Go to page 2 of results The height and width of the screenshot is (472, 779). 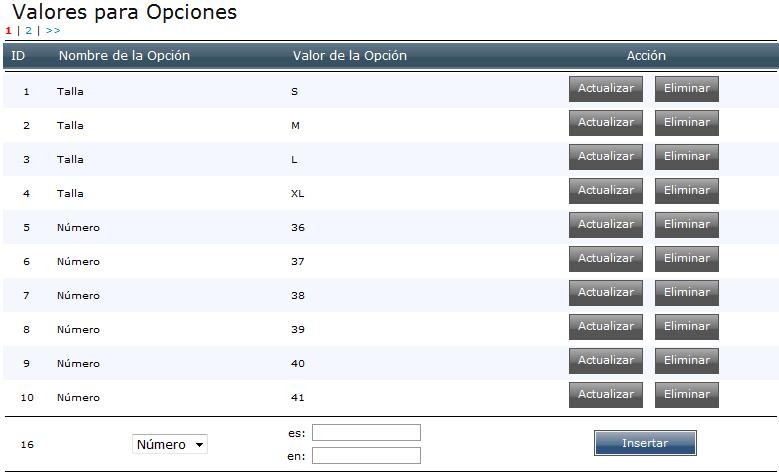(x=29, y=30)
